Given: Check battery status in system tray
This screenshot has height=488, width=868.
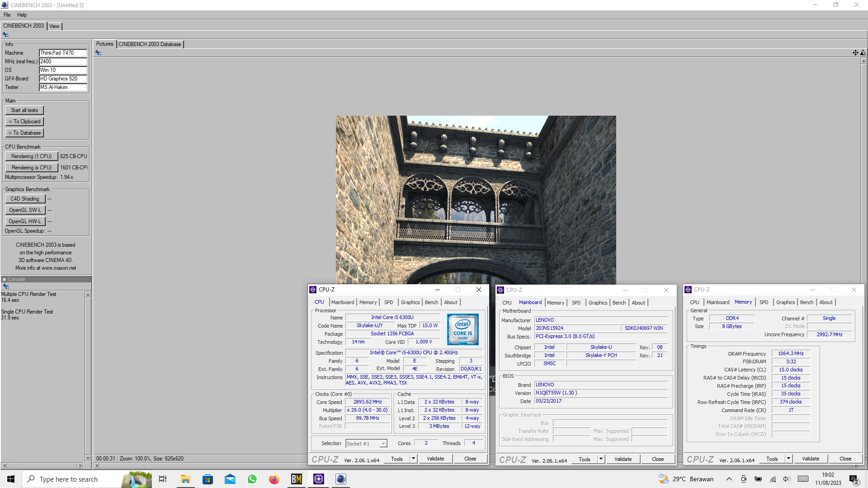Looking at the screenshot, I should point(758,479).
